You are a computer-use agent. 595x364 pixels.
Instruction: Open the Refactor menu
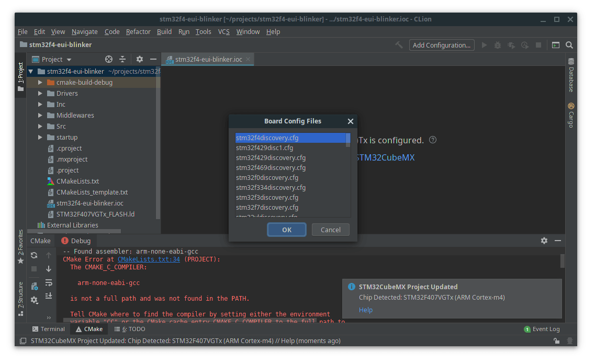138,31
